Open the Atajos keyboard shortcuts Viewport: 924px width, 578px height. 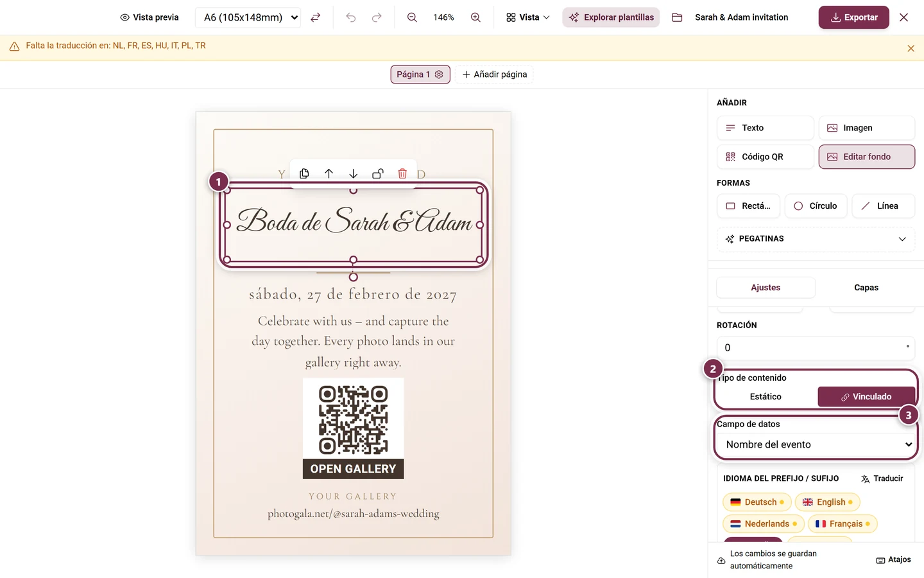pyautogui.click(x=893, y=560)
